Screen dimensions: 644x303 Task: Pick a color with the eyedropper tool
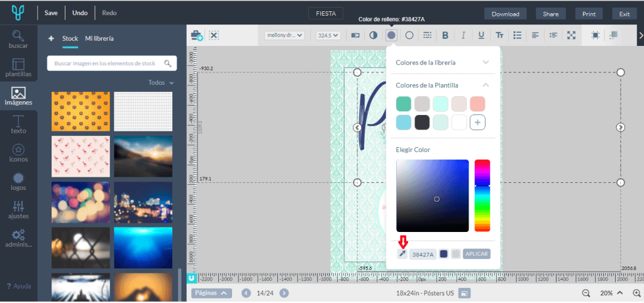click(x=402, y=254)
